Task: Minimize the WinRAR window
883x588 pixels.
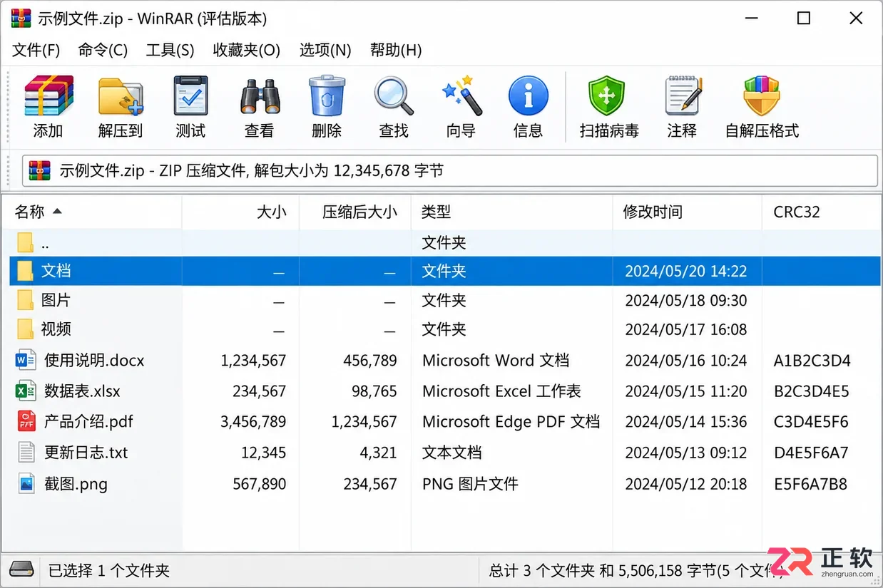Action: tap(751, 19)
